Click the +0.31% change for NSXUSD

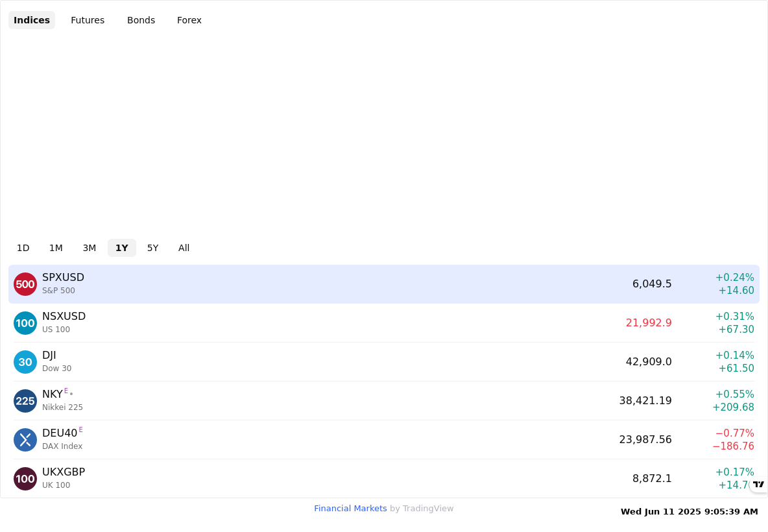click(x=735, y=317)
